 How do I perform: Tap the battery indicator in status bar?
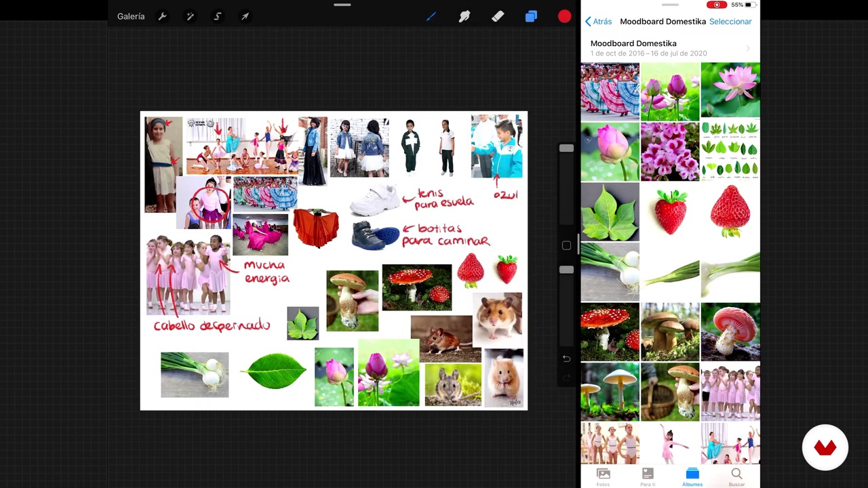(749, 5)
